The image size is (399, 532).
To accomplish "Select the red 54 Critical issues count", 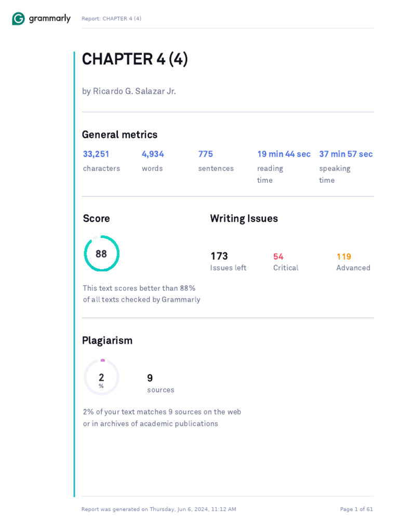I will pyautogui.click(x=278, y=257).
